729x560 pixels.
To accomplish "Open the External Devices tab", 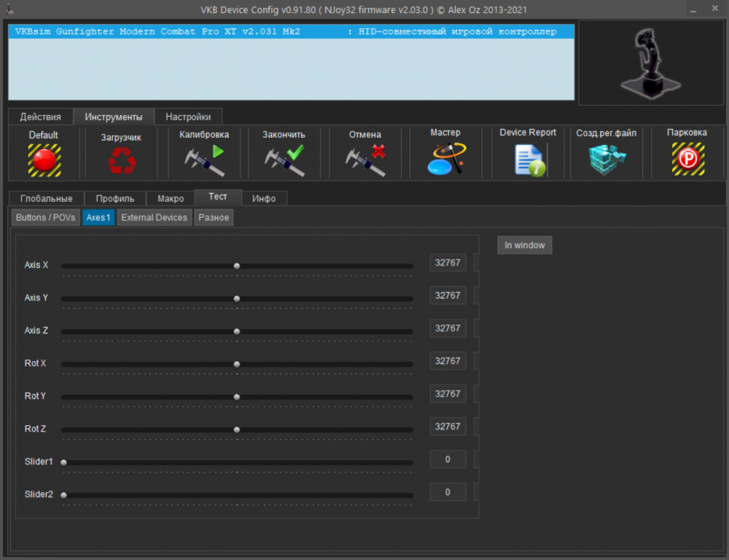I will [x=154, y=217].
